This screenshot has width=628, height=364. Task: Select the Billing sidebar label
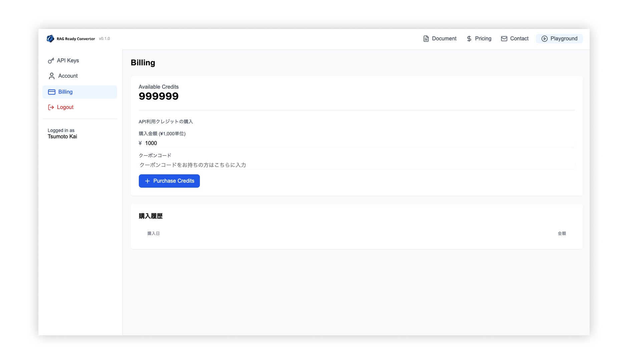65,92
